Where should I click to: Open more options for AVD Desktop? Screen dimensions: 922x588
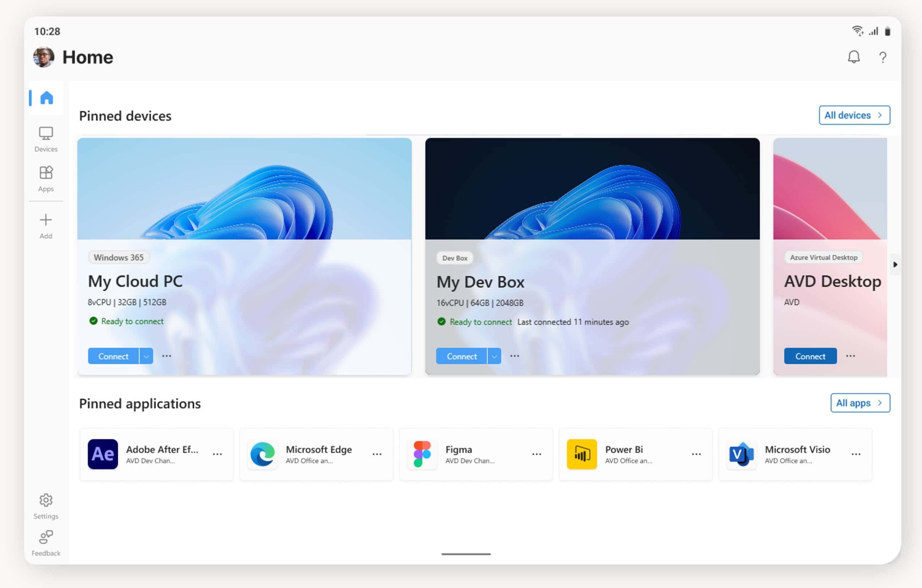coord(850,356)
